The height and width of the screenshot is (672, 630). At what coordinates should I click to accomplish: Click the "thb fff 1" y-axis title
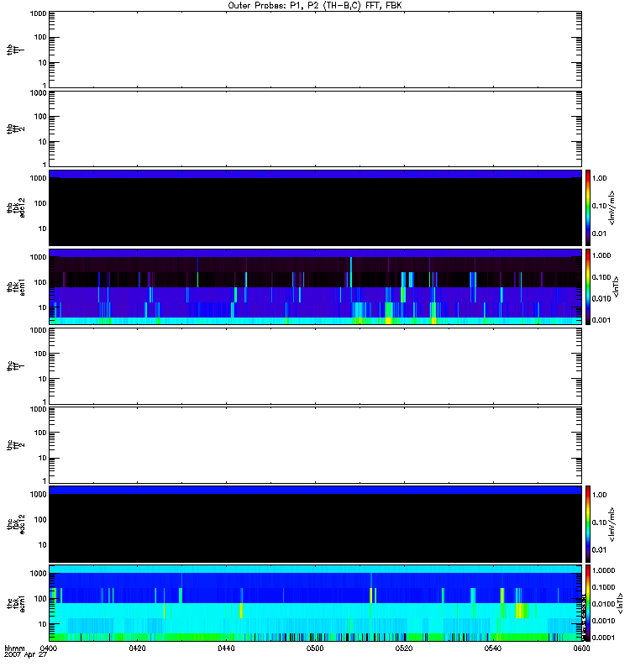coord(16,50)
